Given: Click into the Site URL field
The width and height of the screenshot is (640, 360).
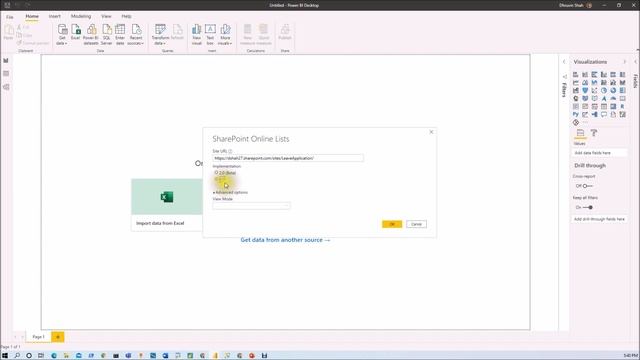Looking at the screenshot, I should tap(288, 158).
